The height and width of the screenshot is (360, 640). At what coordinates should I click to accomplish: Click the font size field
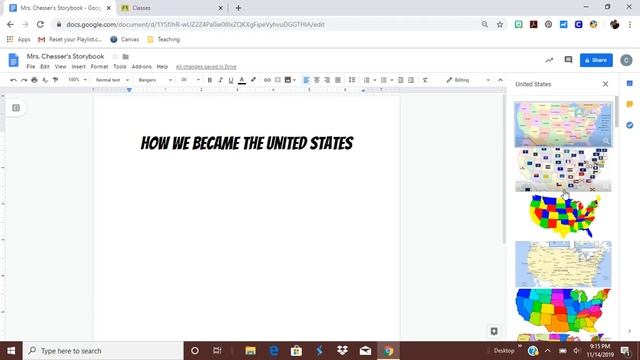pos(184,80)
